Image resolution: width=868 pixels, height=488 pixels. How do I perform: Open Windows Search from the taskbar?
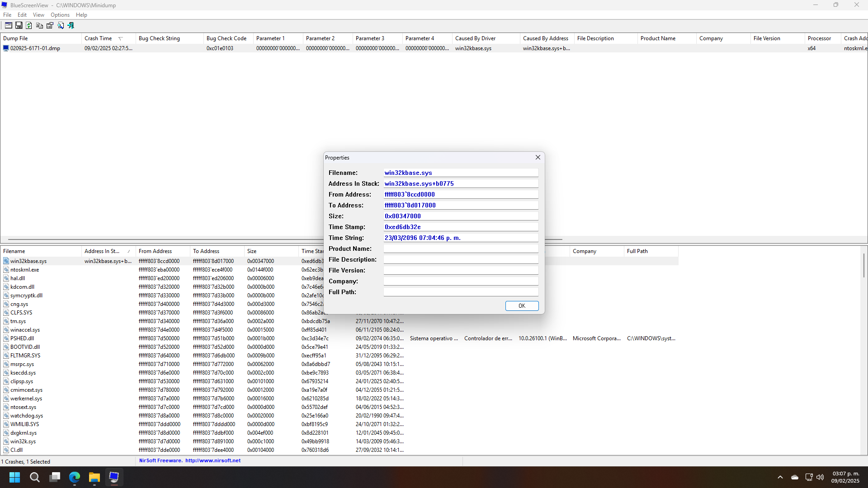[x=34, y=477]
